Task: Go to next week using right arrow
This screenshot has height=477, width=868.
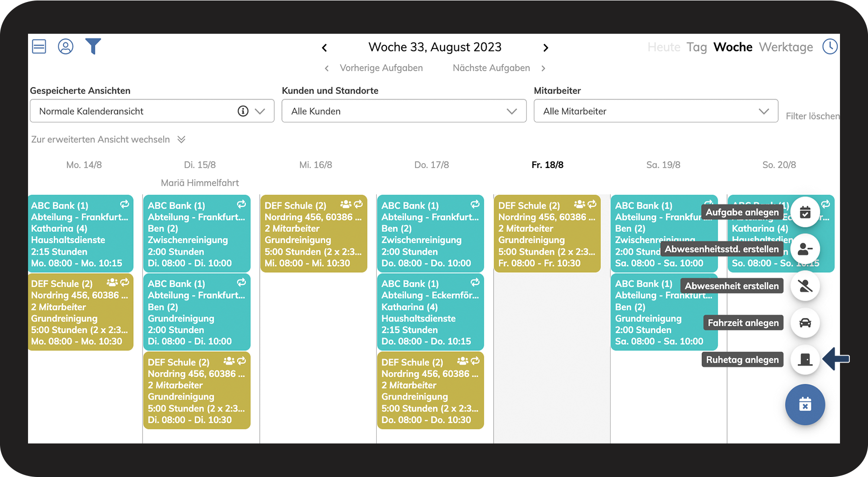Action: tap(545, 48)
